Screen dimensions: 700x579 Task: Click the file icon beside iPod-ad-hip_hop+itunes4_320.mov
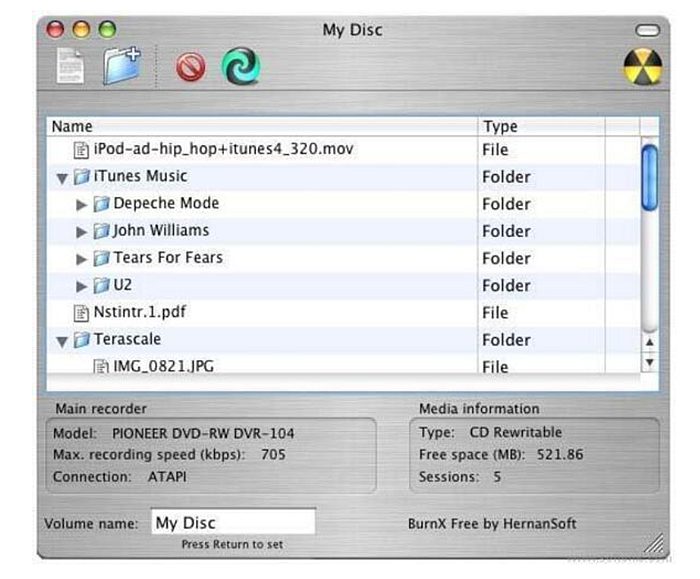81,150
